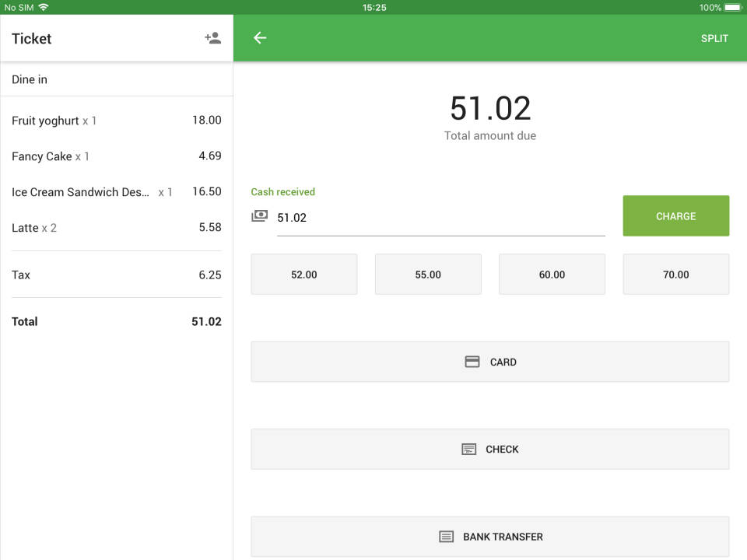The image size is (747, 560).
Task: Open the SPLIT payment option
Action: click(714, 37)
